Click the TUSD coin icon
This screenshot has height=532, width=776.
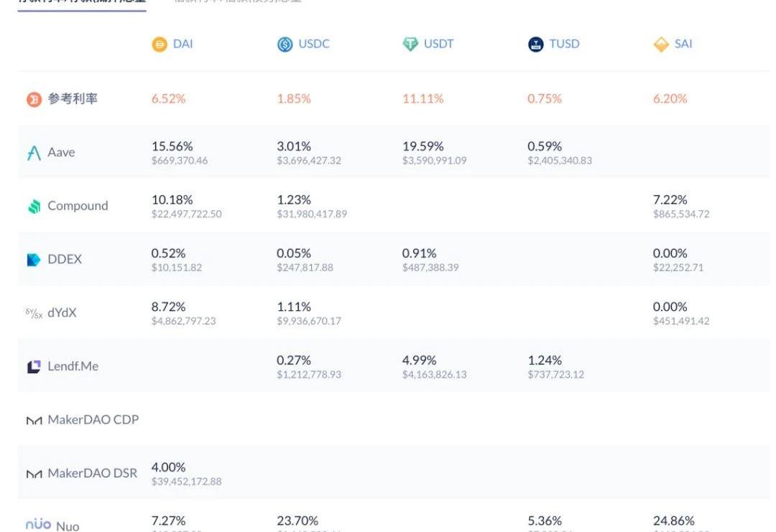(535, 45)
